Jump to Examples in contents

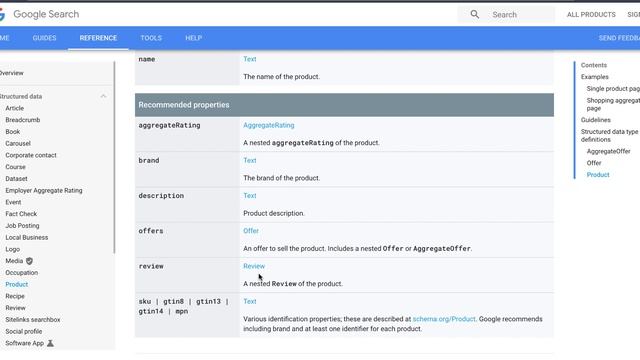click(595, 77)
